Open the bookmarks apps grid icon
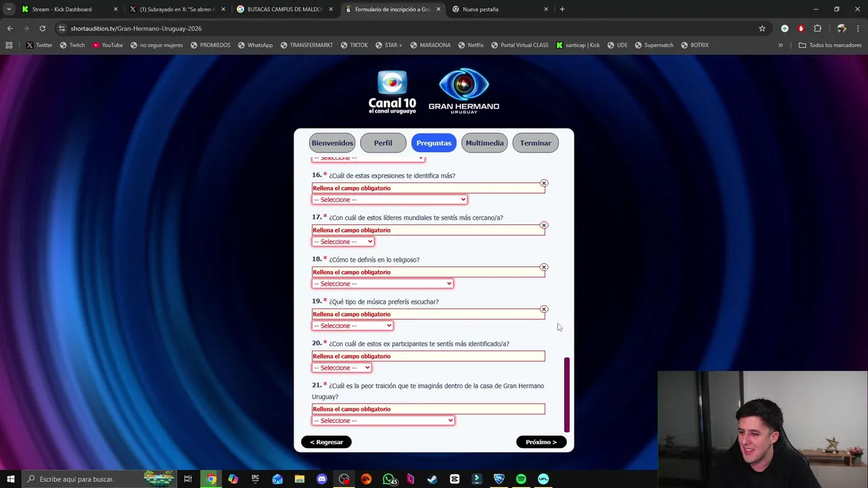Screen dimensions: 868x488 tap(9, 45)
